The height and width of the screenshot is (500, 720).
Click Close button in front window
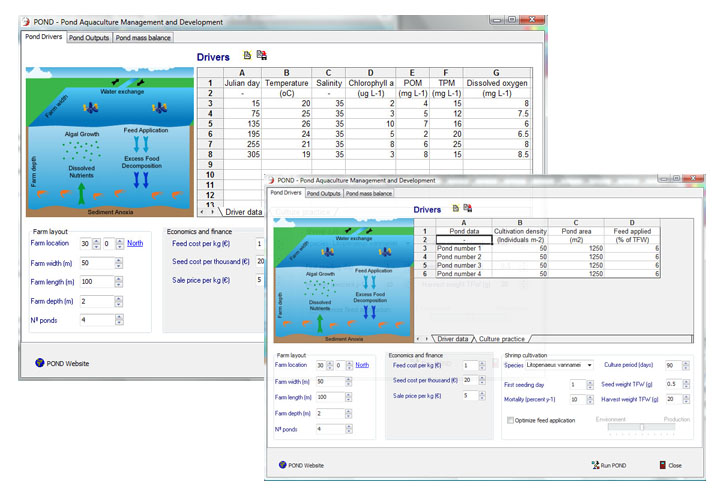[671, 465]
